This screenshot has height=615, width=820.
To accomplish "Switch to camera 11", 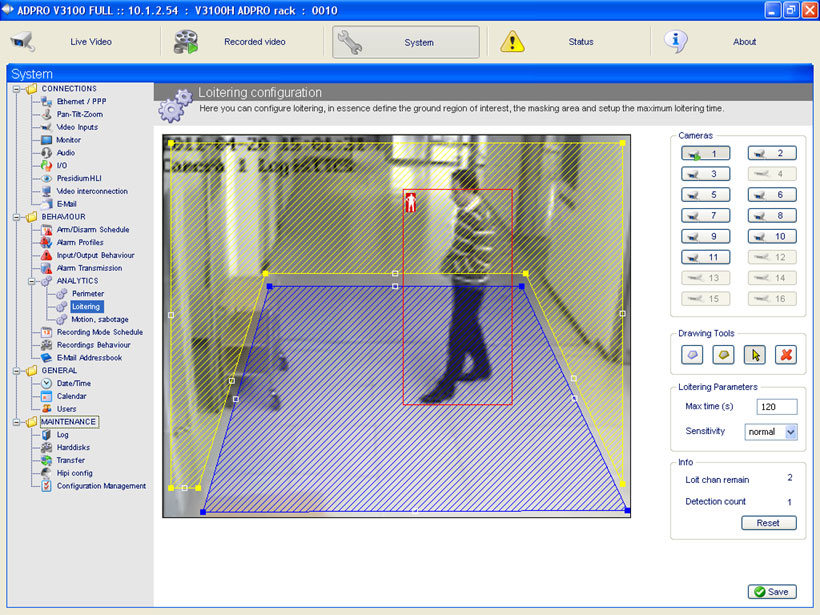I will (706, 257).
